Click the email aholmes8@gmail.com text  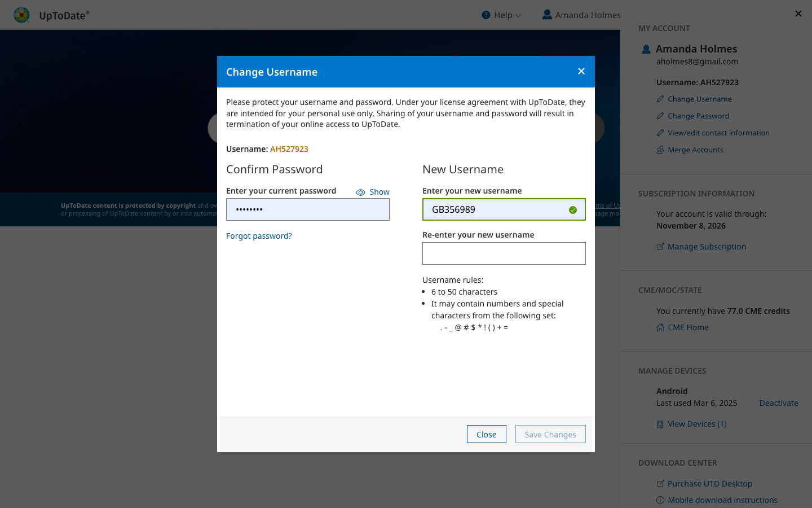tap(697, 62)
